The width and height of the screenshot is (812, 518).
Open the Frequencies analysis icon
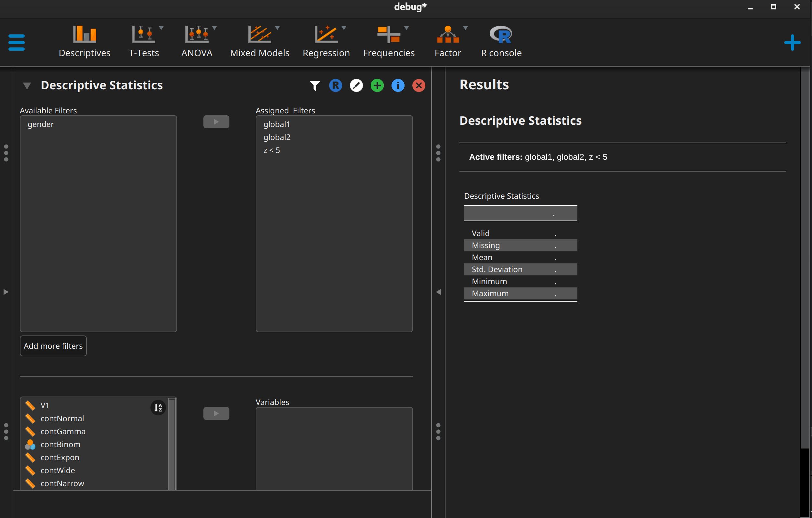tap(389, 41)
